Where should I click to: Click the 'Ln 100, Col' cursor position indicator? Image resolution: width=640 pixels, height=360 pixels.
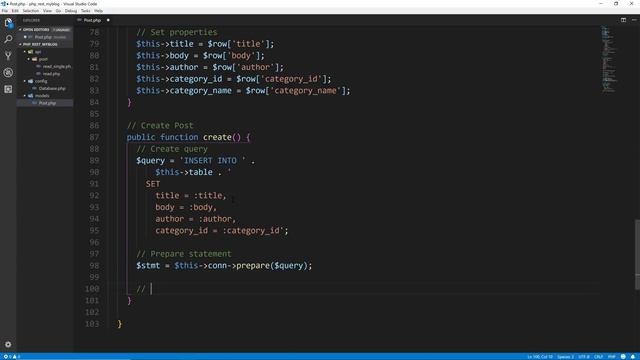[540, 357]
